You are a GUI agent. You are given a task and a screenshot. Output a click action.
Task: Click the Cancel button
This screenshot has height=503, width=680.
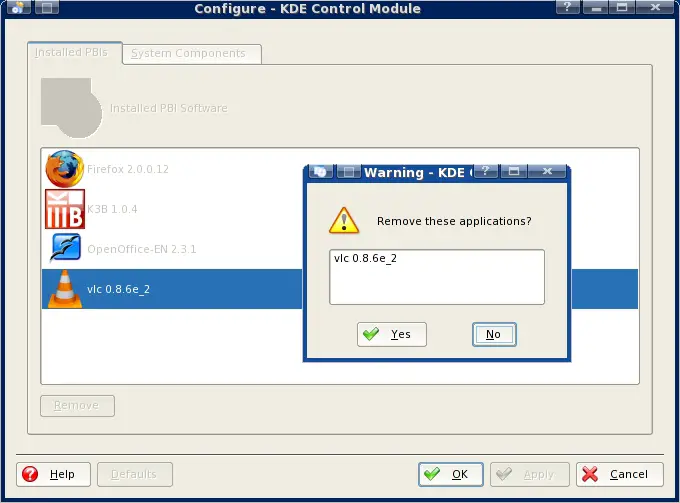coord(620,474)
